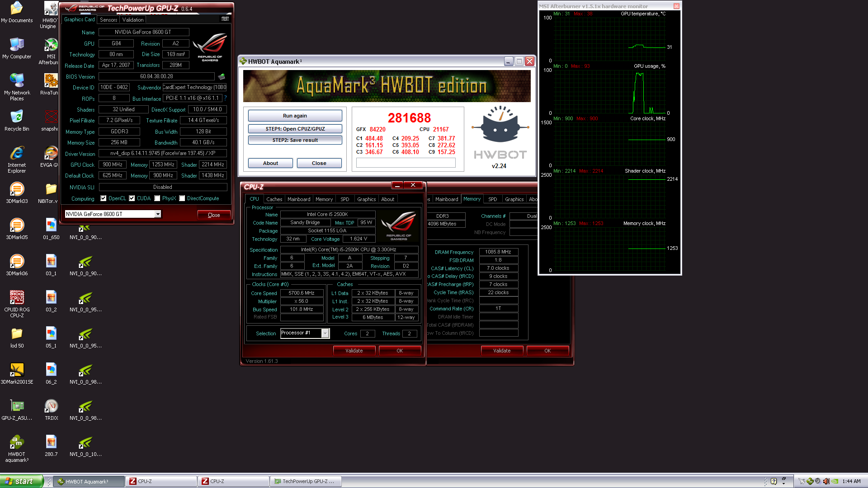Screen dimensions: 868x488
Task: Open the NiBiTor.v folder icon
Action: [x=48, y=193]
